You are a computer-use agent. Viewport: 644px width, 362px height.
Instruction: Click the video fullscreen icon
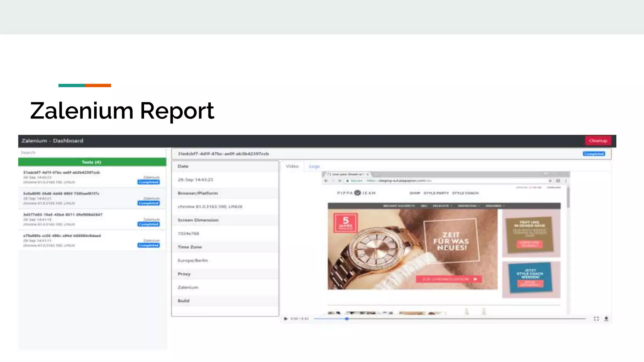tap(596, 319)
